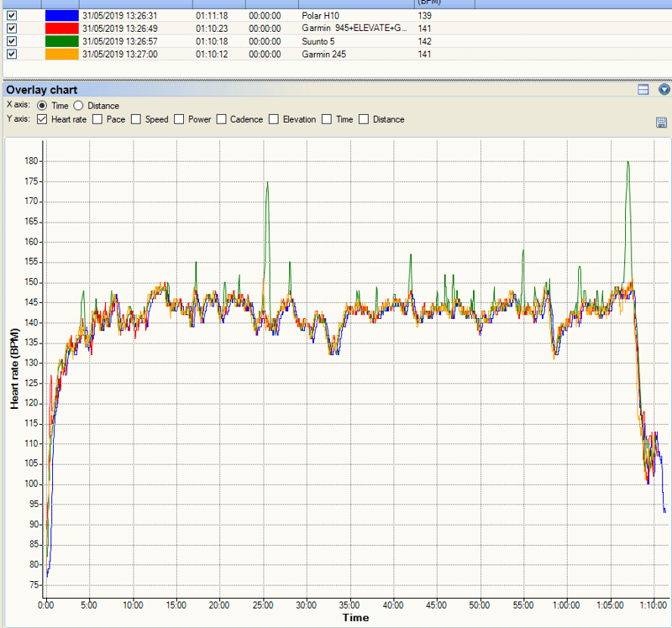Click average heart rate 142
Image resolution: width=672 pixels, height=628 pixels.
click(425, 41)
